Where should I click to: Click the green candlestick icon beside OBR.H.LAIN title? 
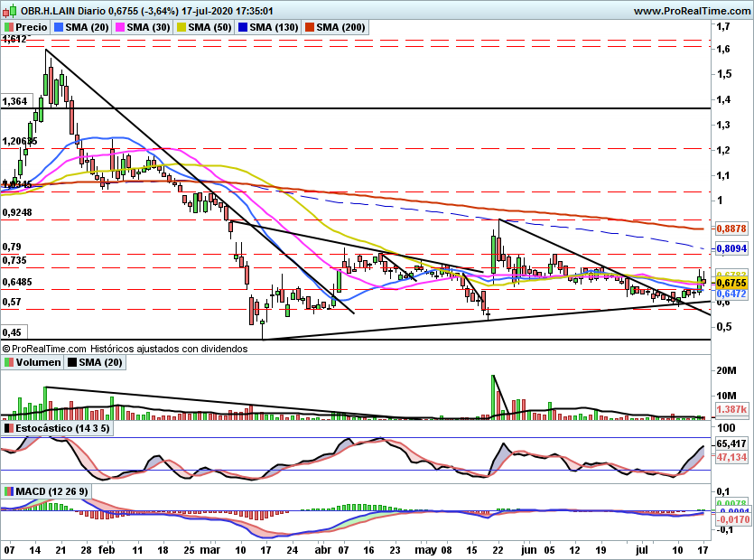[10, 10]
